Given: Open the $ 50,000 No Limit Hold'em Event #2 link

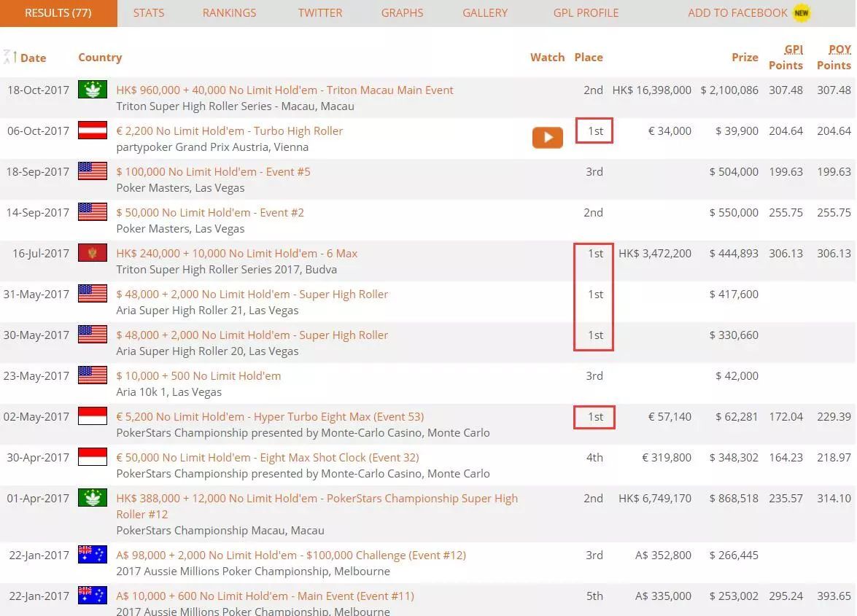Looking at the screenshot, I should pyautogui.click(x=210, y=212).
